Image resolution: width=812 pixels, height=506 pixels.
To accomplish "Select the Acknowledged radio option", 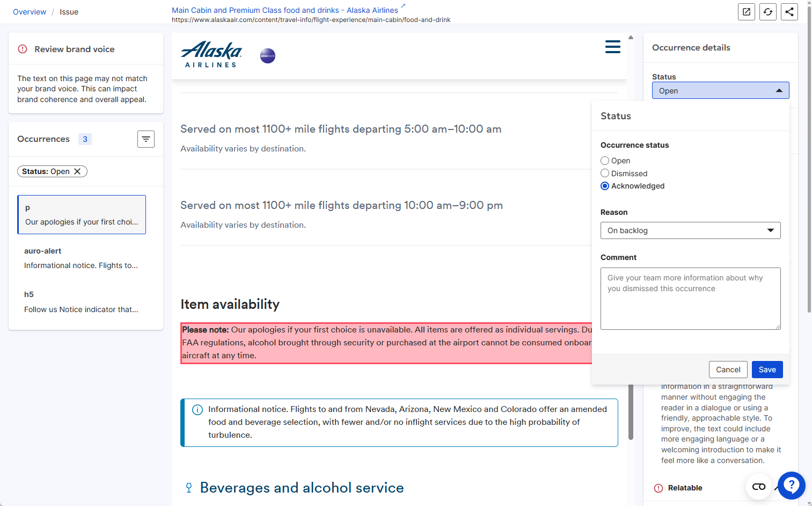I will click(x=605, y=186).
